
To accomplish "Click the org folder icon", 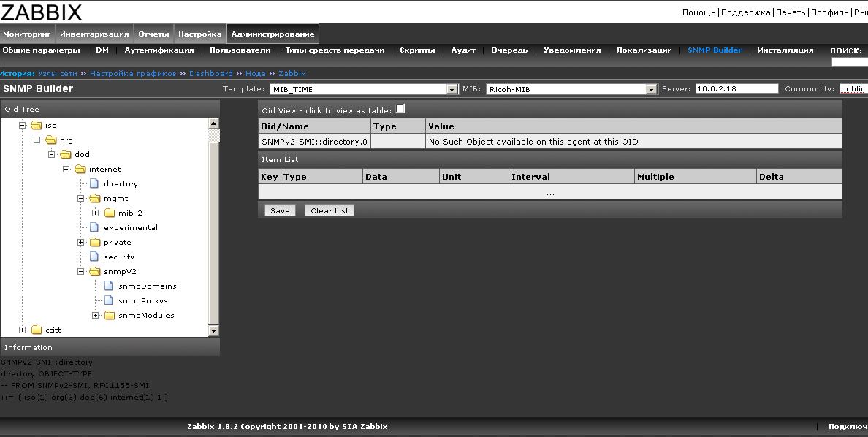I will (x=51, y=140).
